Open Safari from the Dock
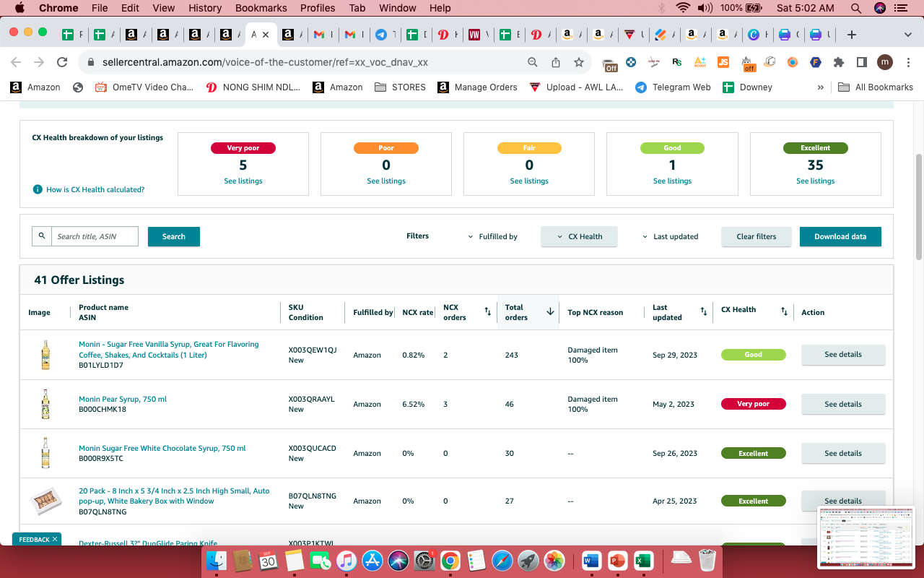The width and height of the screenshot is (924, 578). [x=502, y=560]
